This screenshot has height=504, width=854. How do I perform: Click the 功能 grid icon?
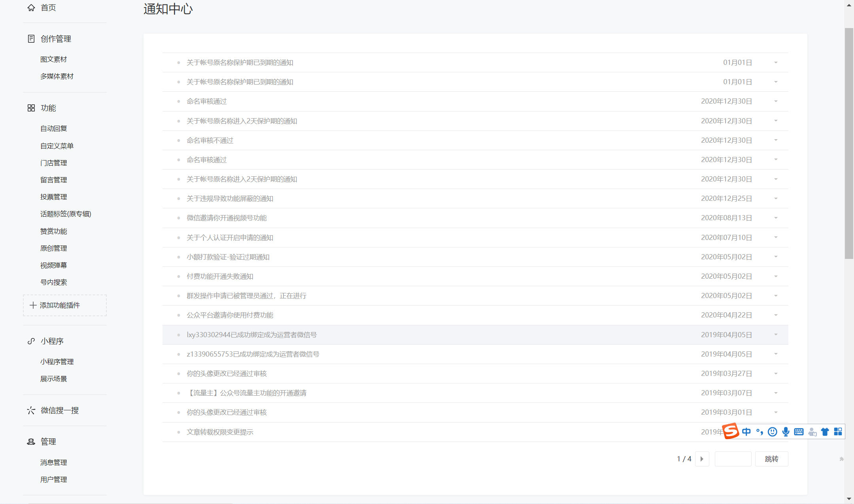coord(31,108)
